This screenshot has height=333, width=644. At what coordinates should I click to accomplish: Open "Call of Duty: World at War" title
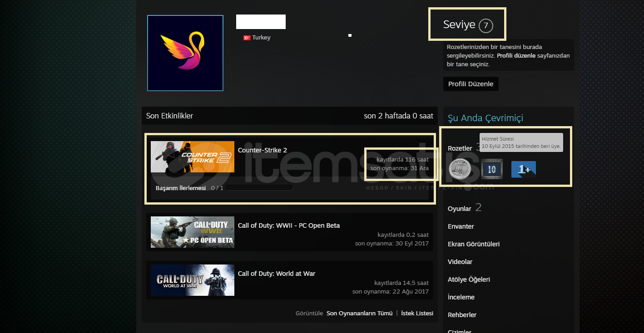click(277, 274)
